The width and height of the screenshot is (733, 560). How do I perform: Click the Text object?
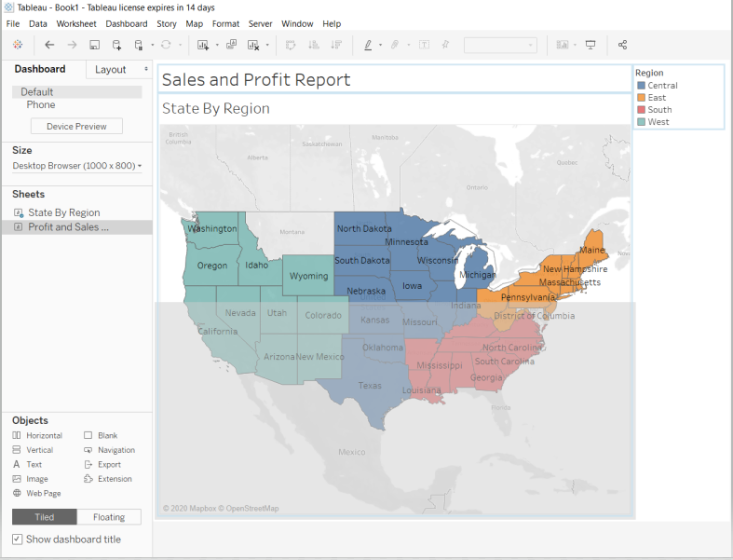click(x=27, y=464)
